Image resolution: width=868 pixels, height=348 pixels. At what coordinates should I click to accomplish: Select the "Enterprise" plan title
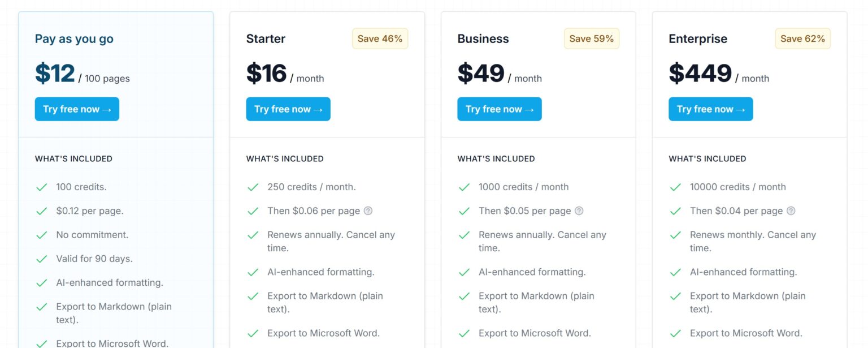click(698, 38)
